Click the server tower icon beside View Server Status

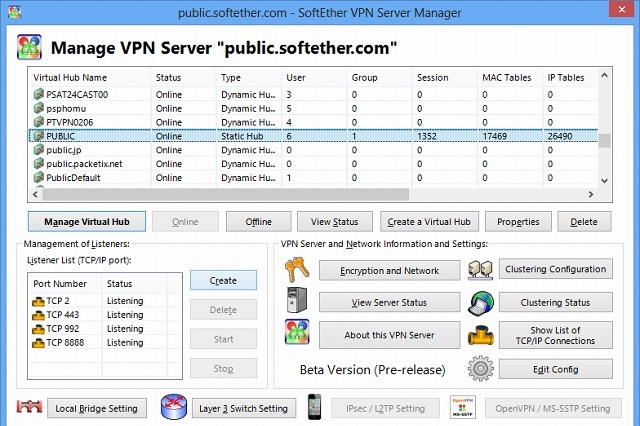(x=297, y=300)
